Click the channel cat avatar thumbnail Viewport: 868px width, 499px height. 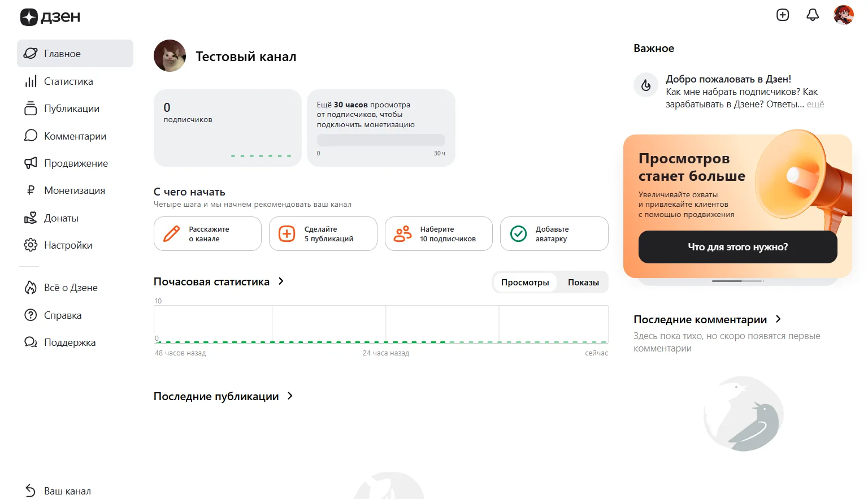170,56
